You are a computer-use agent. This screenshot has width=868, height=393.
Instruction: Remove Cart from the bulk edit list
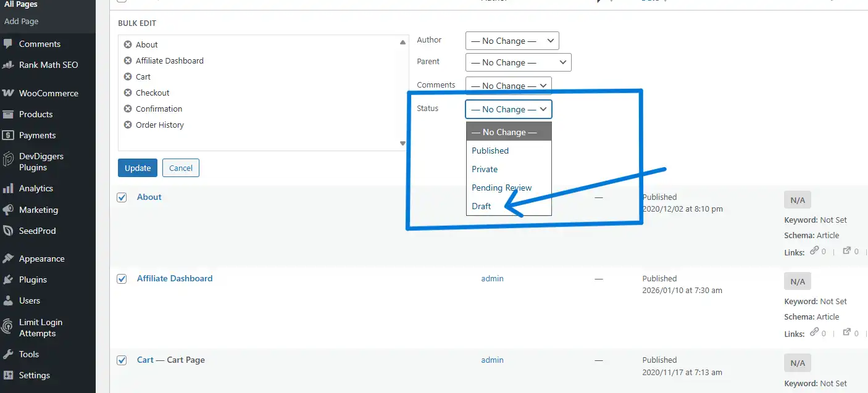128,77
